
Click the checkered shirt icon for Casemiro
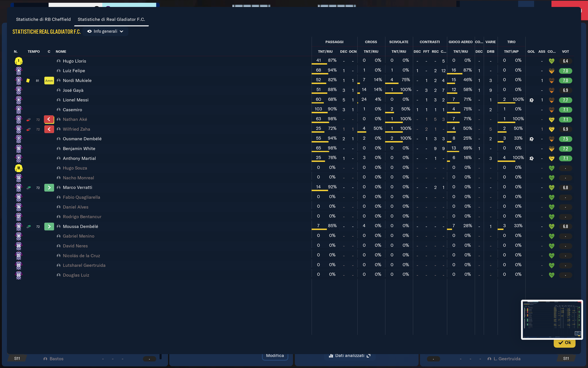(18, 110)
